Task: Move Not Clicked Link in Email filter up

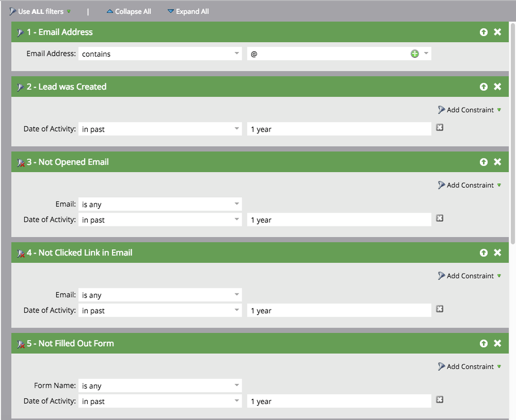Action: coord(483,253)
